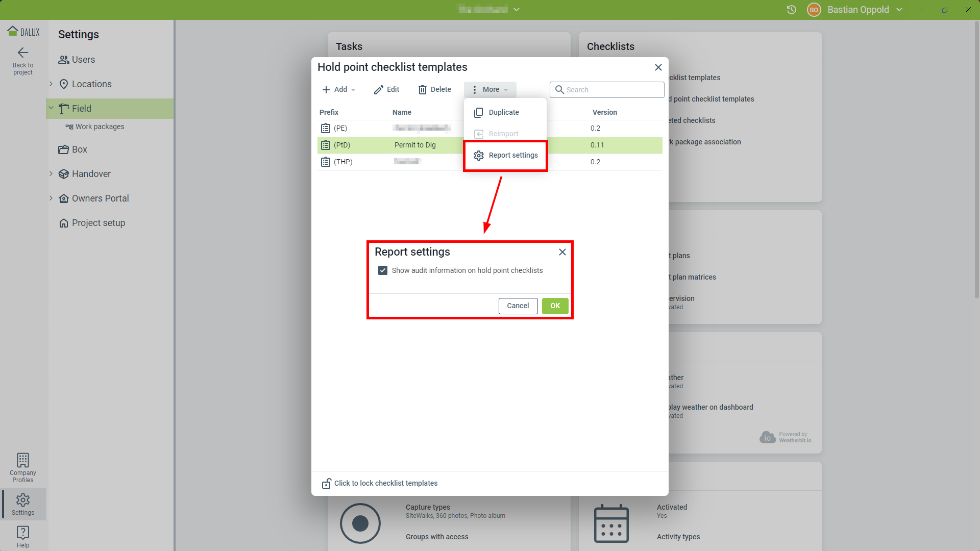This screenshot has height=551, width=980.
Task: Expand the Locations tree item
Action: coord(51,84)
